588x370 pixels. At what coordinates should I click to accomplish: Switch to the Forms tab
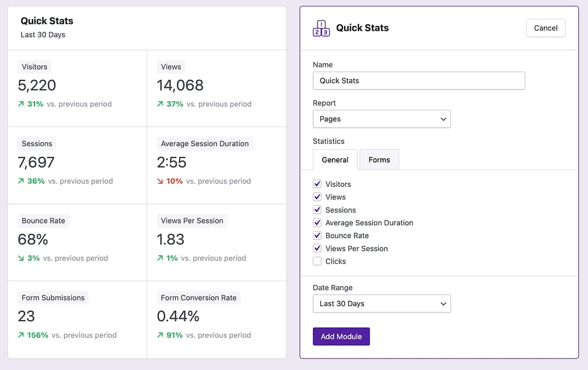pos(379,160)
